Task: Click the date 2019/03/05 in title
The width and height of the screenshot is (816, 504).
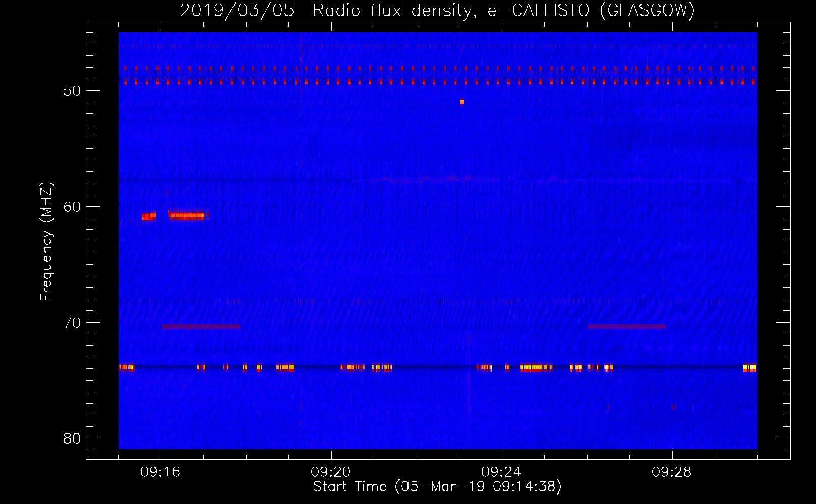Action: click(x=237, y=10)
